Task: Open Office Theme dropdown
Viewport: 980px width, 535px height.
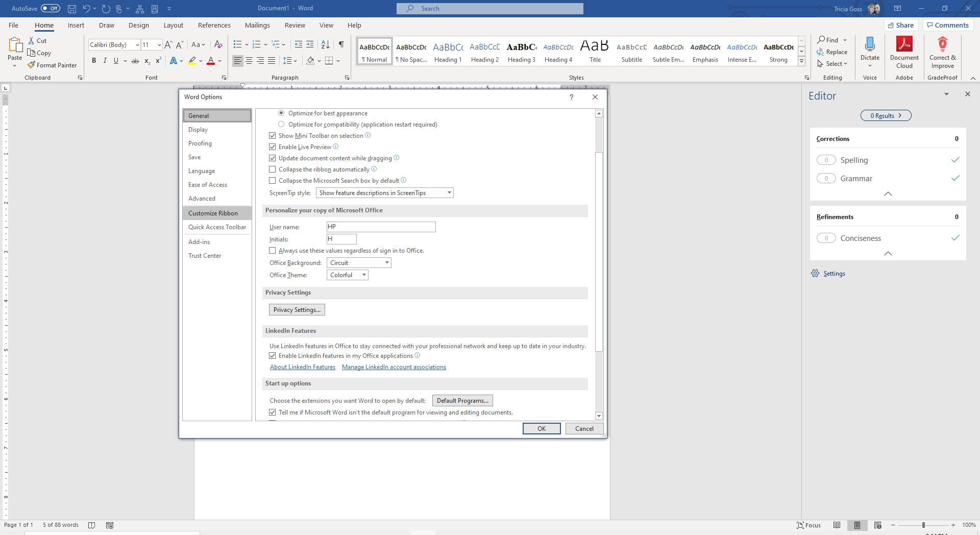Action: click(x=347, y=275)
